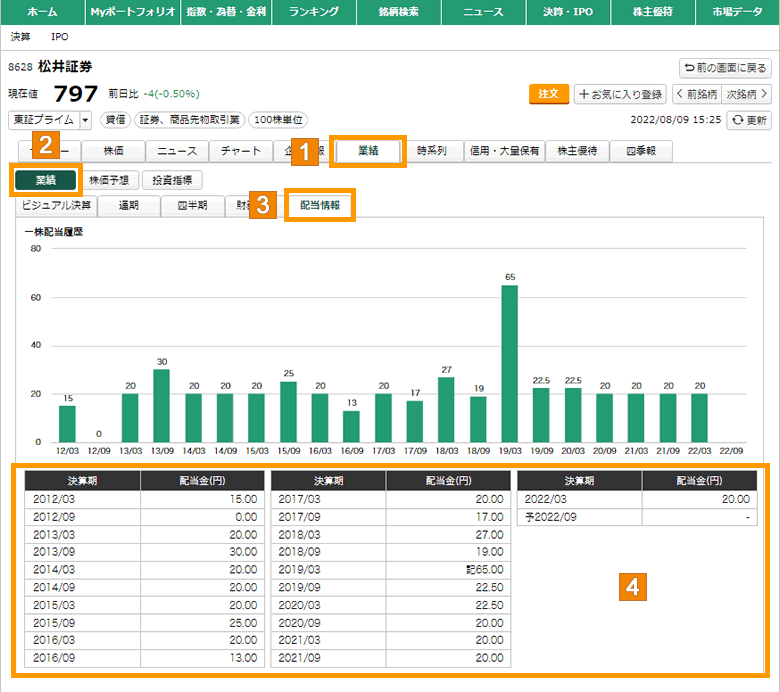The image size is (780, 692).
Task: Click the 2012/03 row in dividend table
Action: pos(144,499)
